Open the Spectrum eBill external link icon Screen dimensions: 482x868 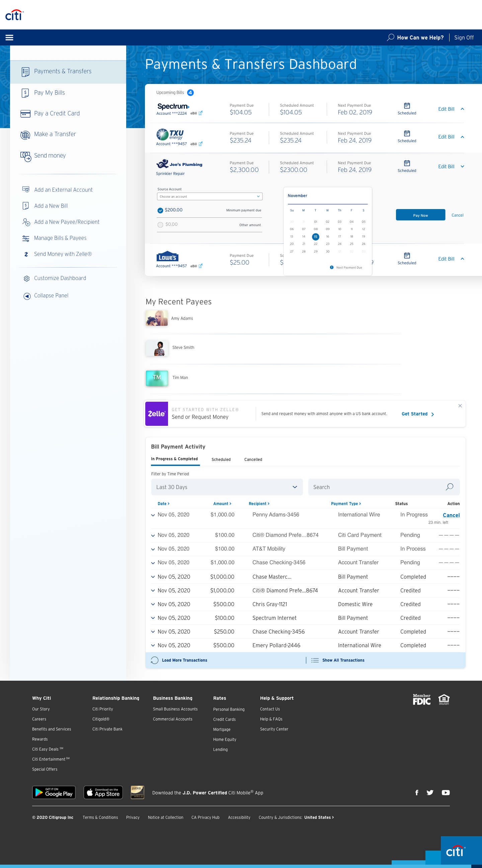pos(200,113)
